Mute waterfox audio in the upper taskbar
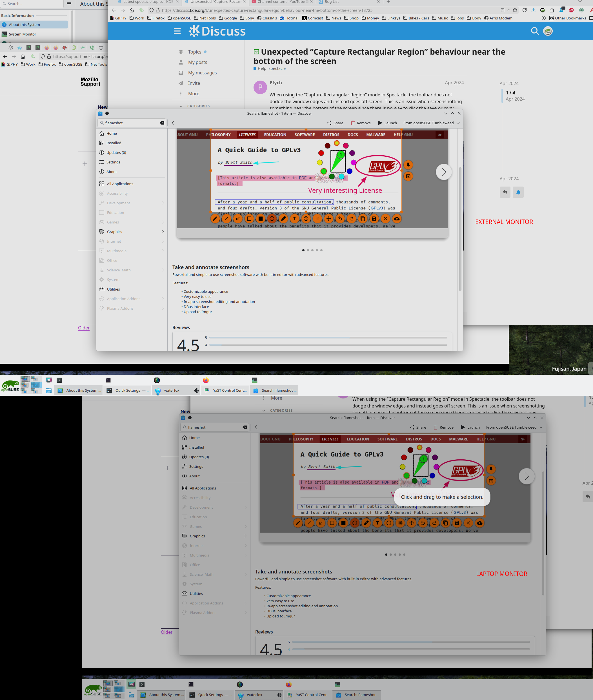The image size is (593, 700). pyautogui.click(x=196, y=390)
